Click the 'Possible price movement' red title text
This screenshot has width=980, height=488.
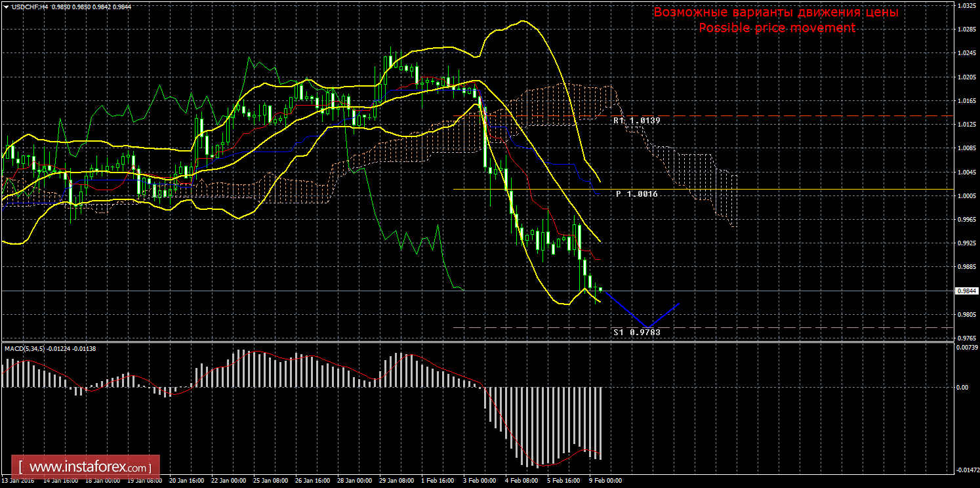pyautogui.click(x=776, y=28)
